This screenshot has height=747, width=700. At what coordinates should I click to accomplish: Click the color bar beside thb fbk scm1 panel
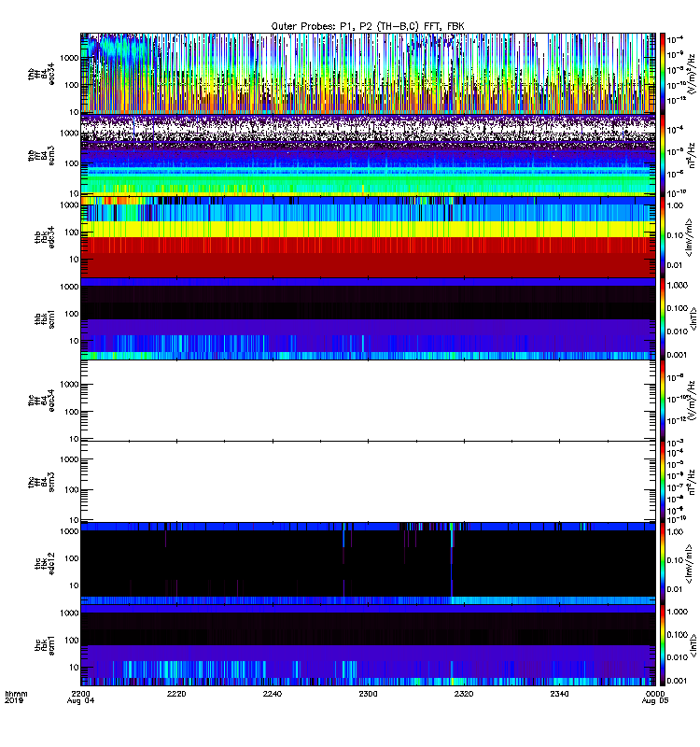tap(662, 318)
